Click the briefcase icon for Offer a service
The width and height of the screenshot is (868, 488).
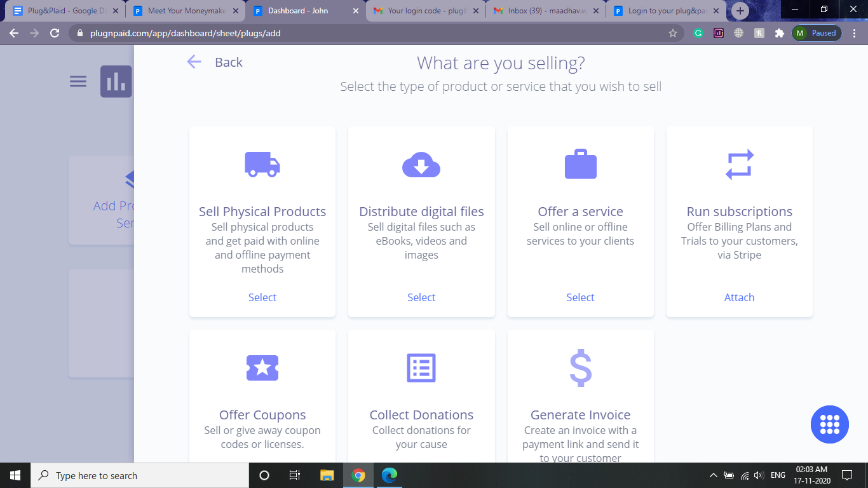[581, 164]
